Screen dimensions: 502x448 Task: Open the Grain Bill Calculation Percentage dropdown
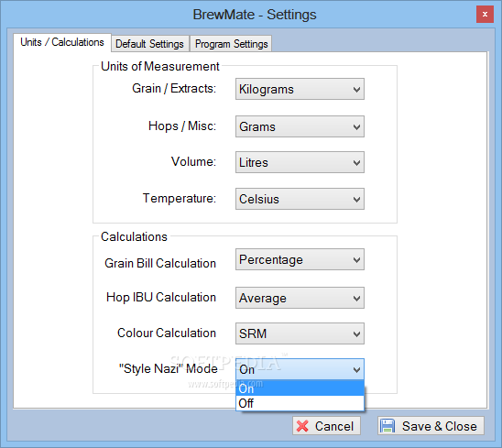[x=300, y=259]
